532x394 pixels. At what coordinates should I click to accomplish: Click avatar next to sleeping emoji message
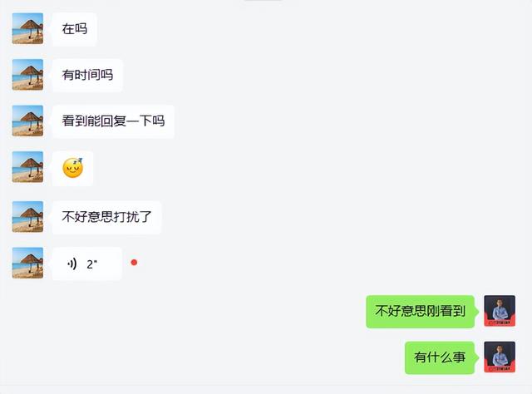point(27,167)
